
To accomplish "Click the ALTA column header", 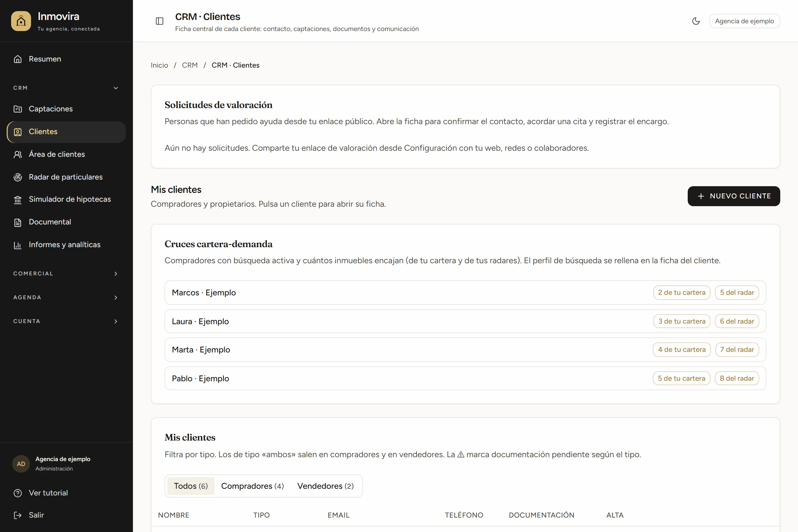I will coord(615,515).
